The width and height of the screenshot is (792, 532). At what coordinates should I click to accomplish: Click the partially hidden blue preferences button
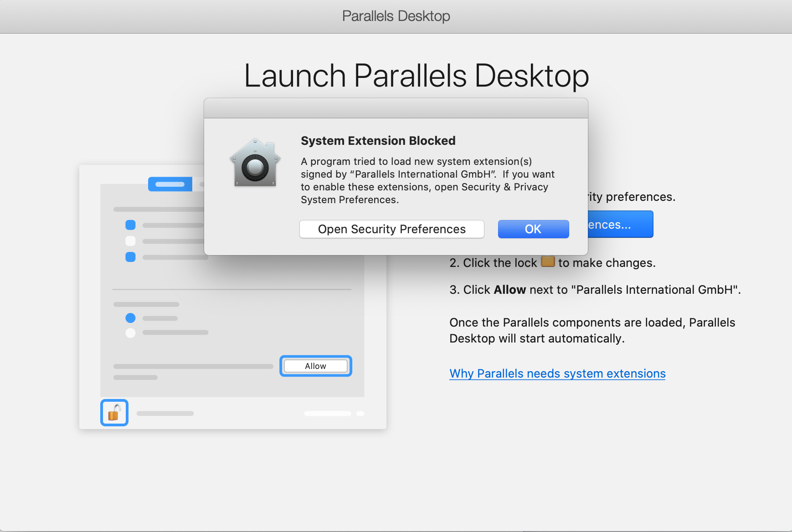tap(620, 225)
